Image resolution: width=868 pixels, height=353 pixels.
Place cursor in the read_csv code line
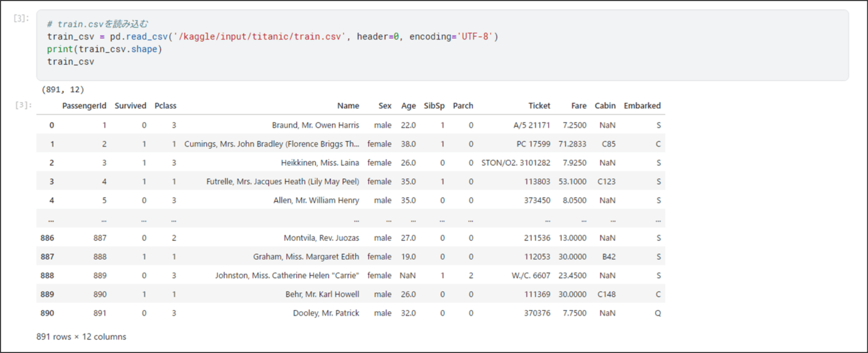click(272, 37)
